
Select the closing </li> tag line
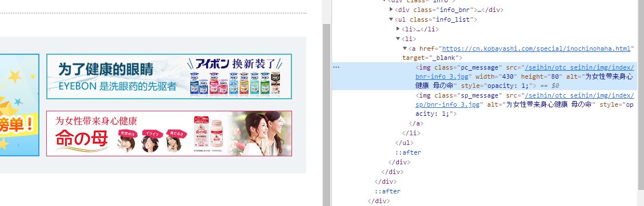coord(411,133)
